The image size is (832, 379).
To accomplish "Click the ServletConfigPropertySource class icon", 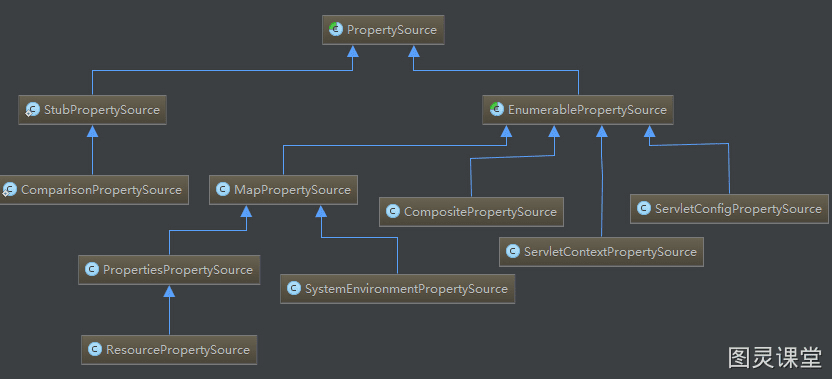I will pyautogui.click(x=644, y=209).
